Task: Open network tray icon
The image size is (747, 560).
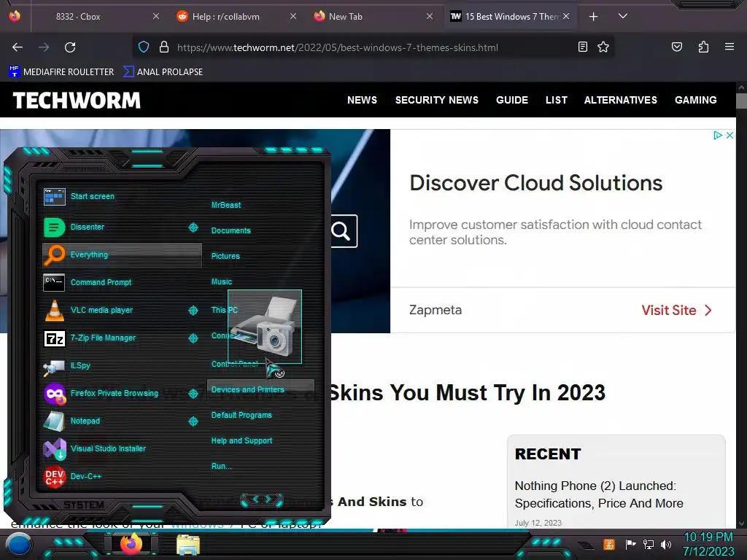Action: click(x=649, y=544)
